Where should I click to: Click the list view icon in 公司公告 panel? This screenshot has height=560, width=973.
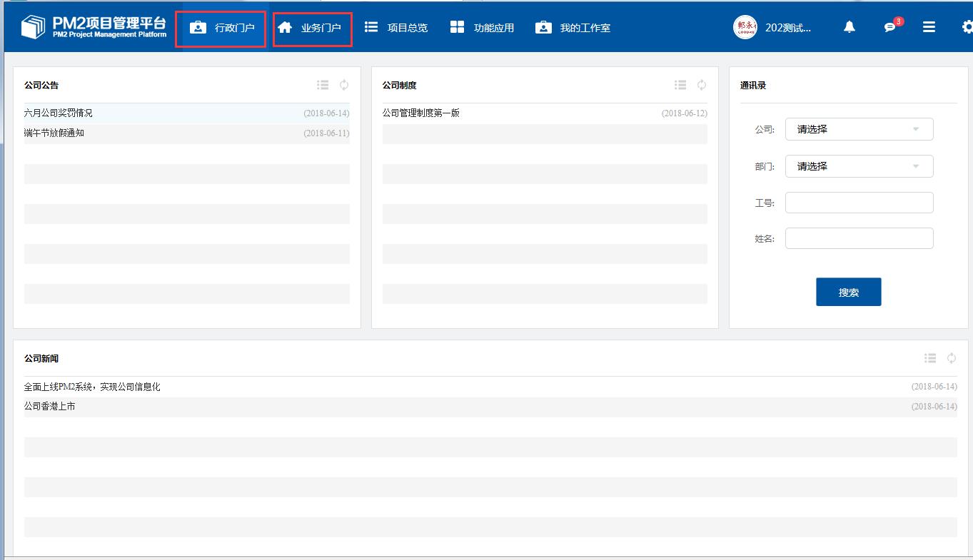pos(323,85)
